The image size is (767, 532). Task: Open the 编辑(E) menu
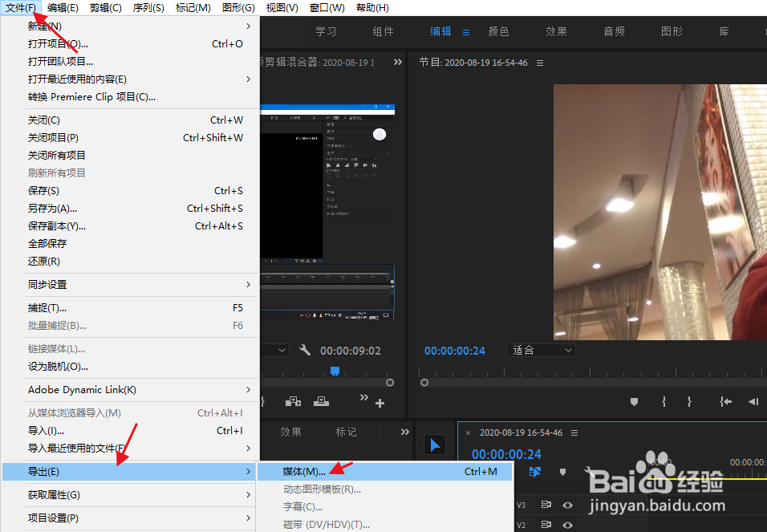(63, 8)
